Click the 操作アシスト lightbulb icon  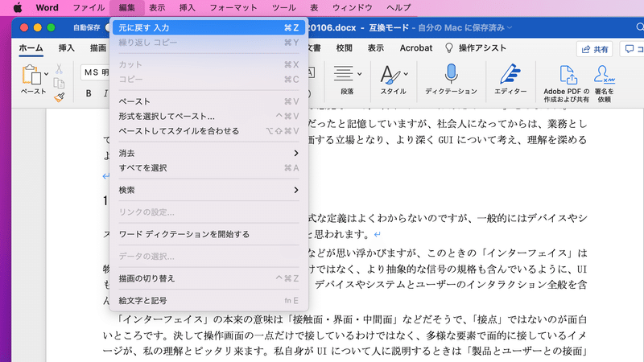(x=449, y=48)
